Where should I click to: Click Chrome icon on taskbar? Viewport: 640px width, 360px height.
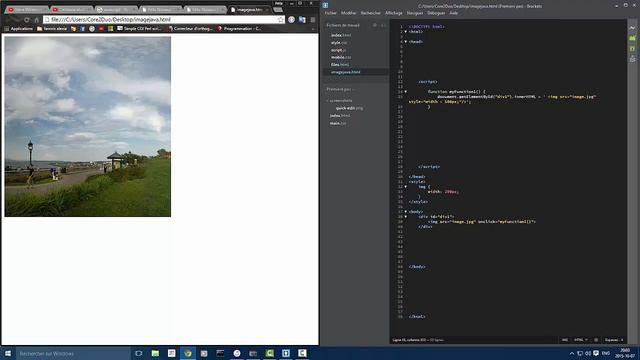[188, 353]
